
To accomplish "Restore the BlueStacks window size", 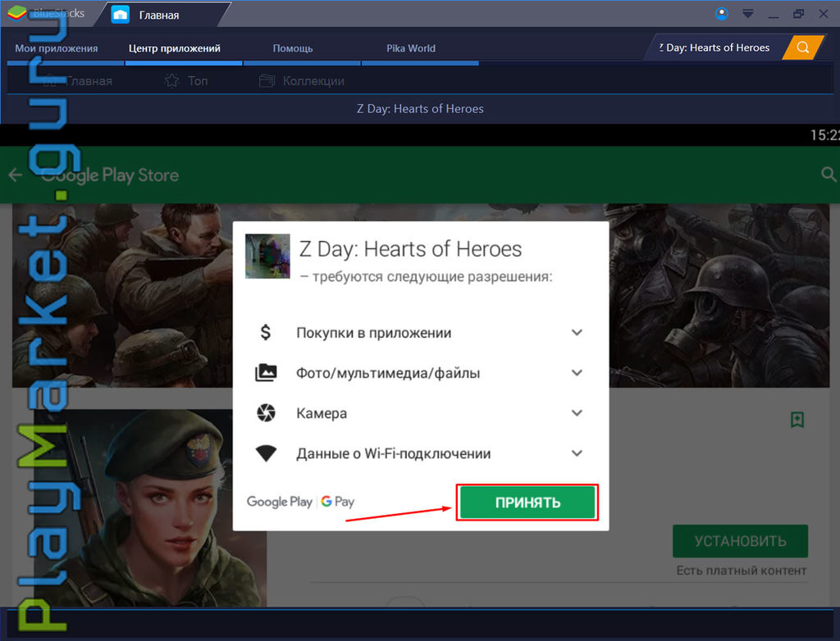I will (798, 14).
